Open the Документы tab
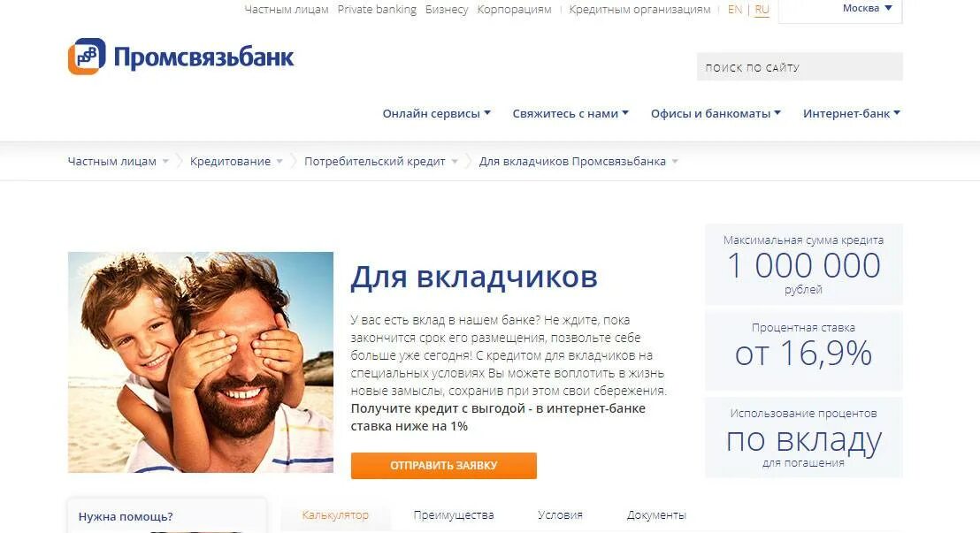Viewport: 980px width, 533px height. (656, 515)
